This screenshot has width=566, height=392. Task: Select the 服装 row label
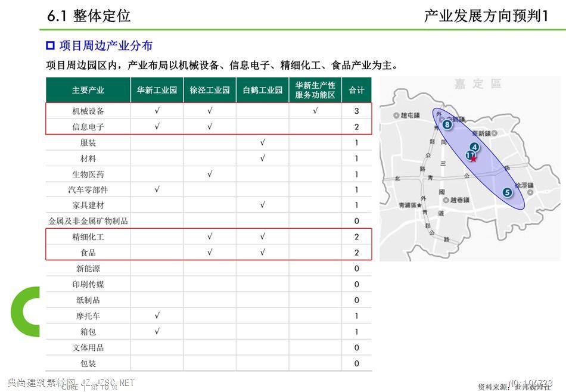coord(88,142)
